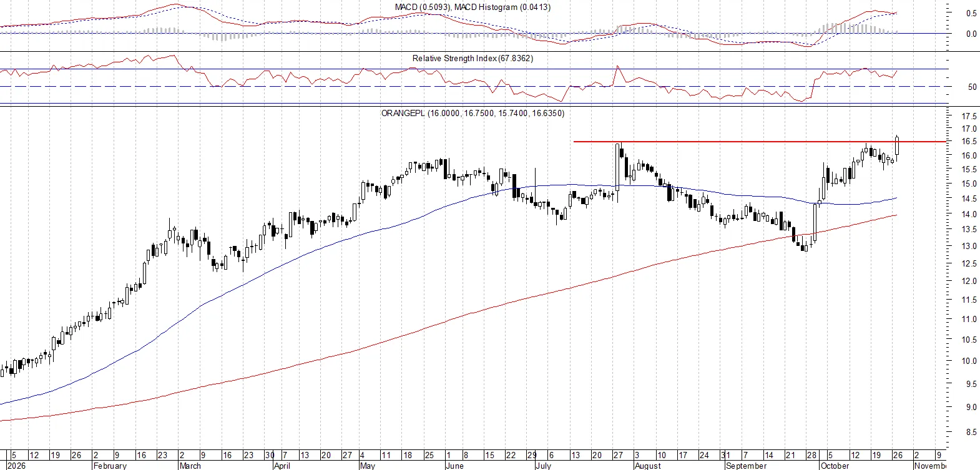Click the 9.0 price axis label
The image size is (980, 470).
coord(971,407)
